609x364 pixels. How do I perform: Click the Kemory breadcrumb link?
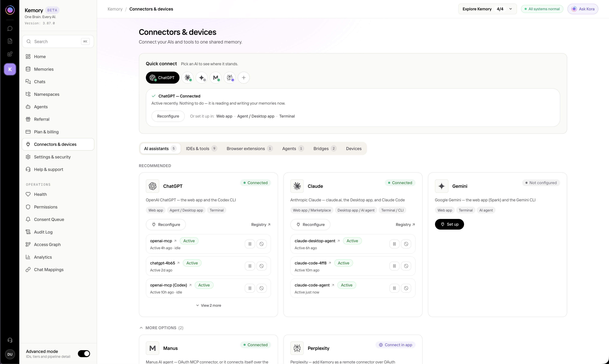[115, 9]
